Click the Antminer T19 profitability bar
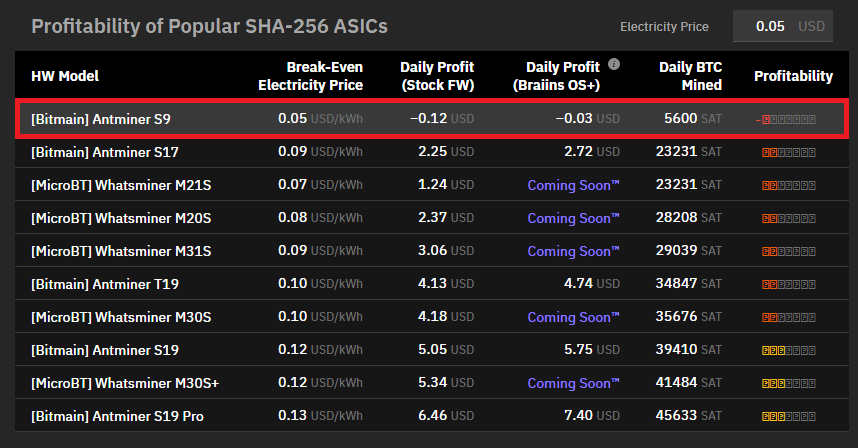The height and width of the screenshot is (448, 858). pos(789,284)
